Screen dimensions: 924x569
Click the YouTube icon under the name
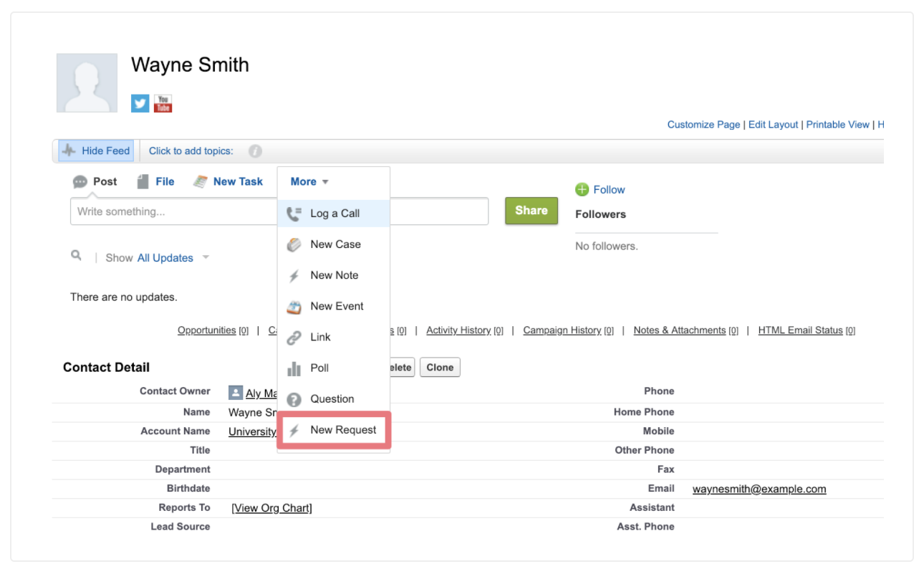[163, 103]
